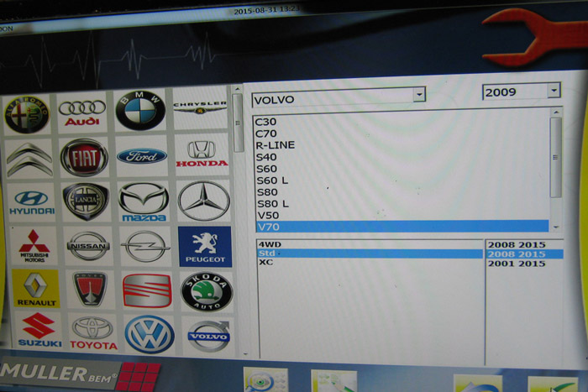Click the model list scrollbar thumb

tap(555, 158)
